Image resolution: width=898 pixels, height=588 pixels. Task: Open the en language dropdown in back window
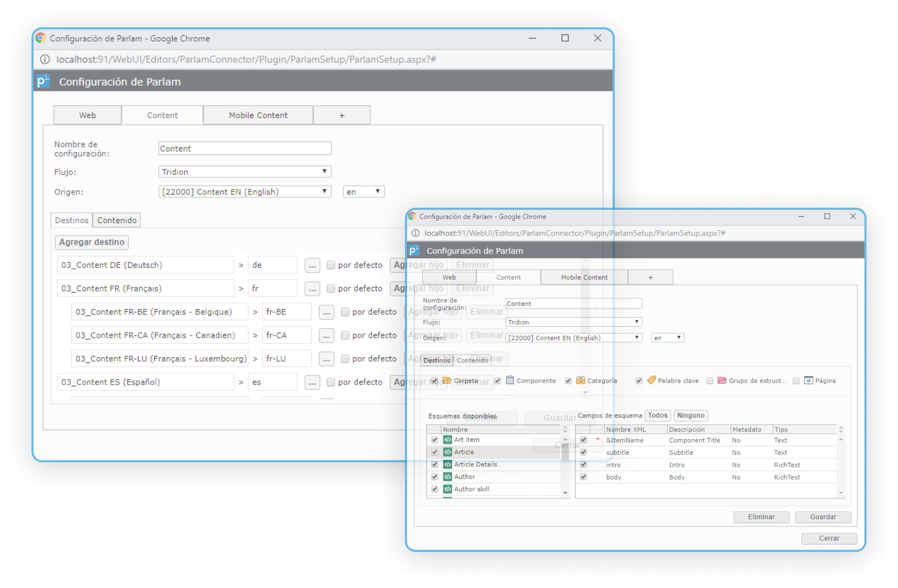tap(364, 191)
